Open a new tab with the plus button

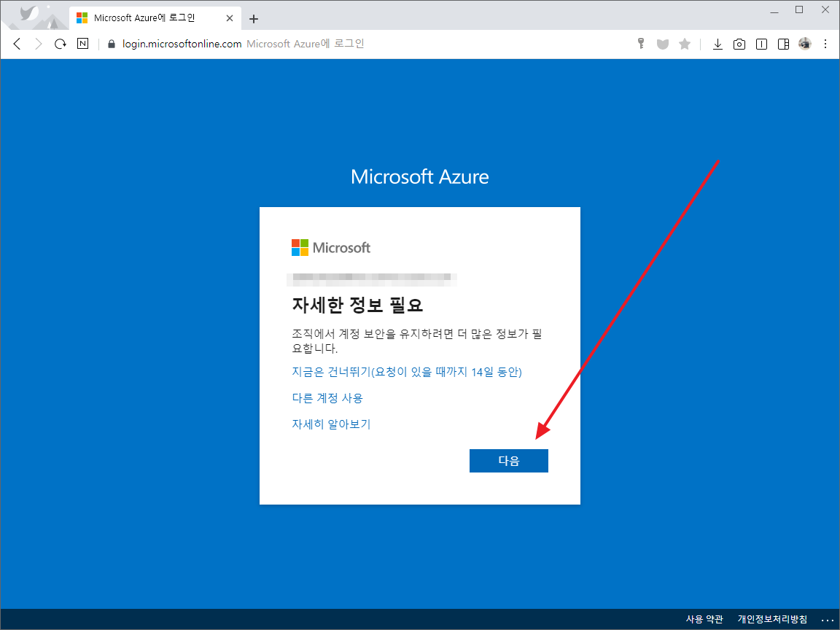point(254,19)
